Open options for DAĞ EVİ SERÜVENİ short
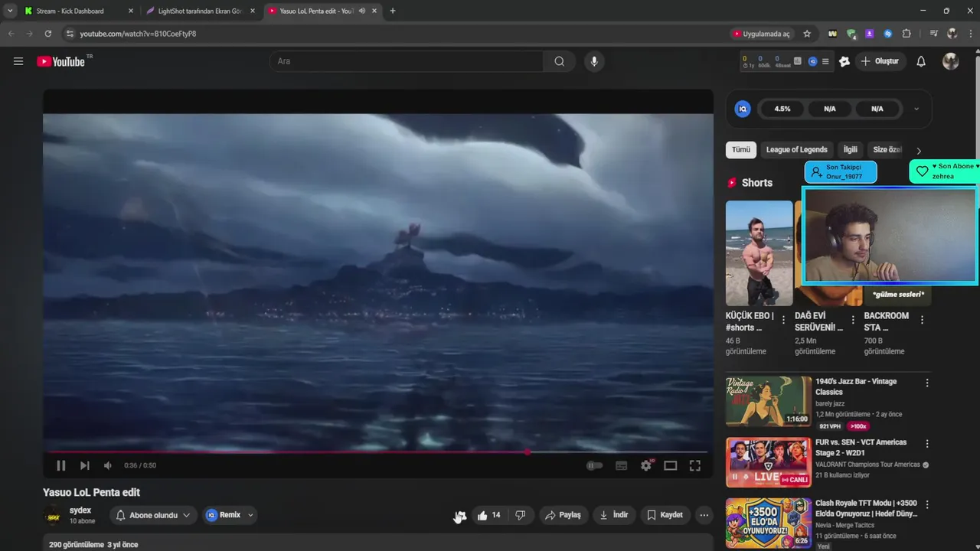The image size is (980, 551). tap(853, 320)
